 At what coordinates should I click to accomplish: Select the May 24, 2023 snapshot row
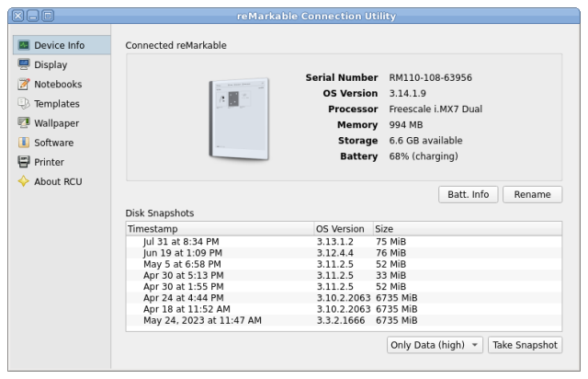tap(202, 320)
